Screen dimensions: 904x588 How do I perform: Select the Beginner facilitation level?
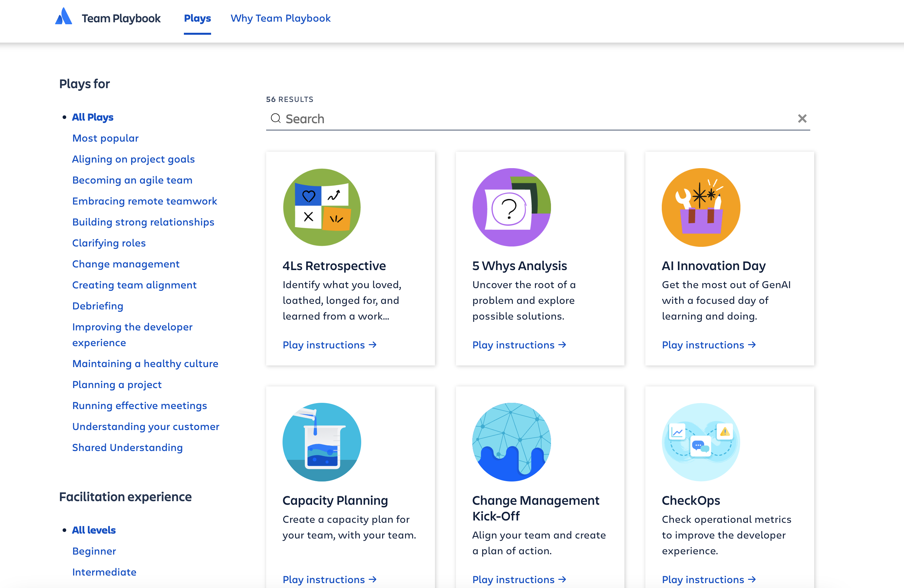pyautogui.click(x=94, y=551)
